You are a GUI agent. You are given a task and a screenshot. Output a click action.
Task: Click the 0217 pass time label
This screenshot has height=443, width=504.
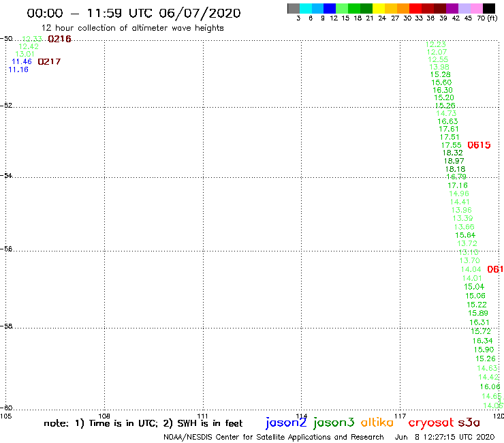pyautogui.click(x=49, y=61)
